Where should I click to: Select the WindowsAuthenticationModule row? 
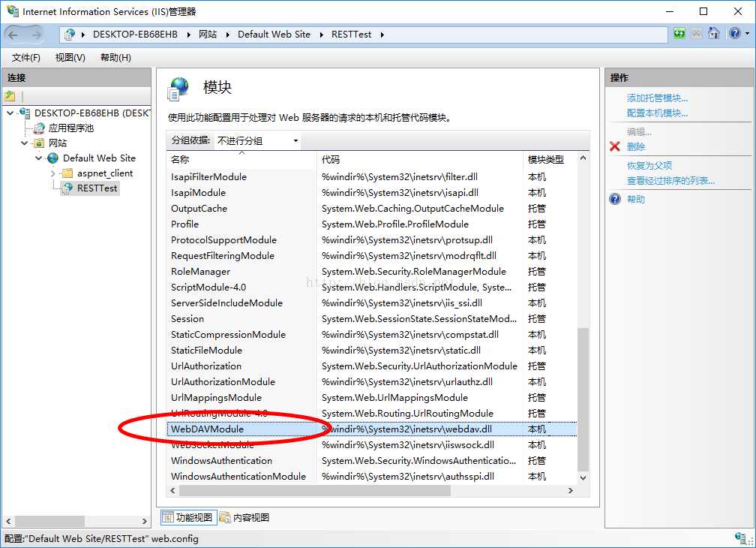[372, 476]
